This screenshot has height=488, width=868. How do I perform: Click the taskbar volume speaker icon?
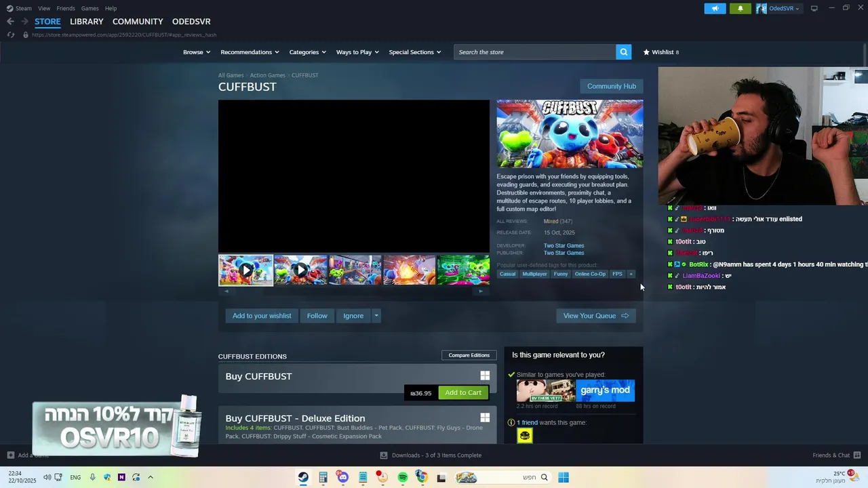[x=47, y=477]
